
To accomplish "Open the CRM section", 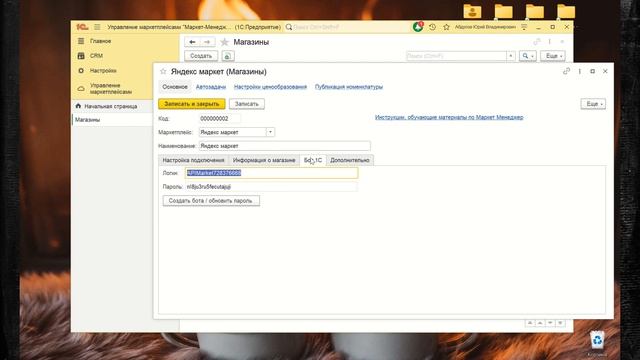I will pyautogui.click(x=96, y=56).
